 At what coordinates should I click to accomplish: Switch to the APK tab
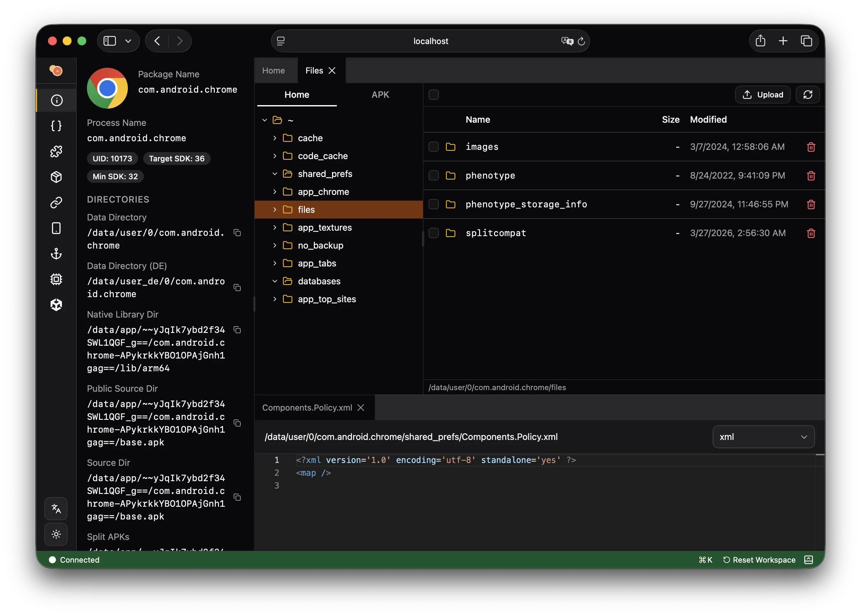point(380,95)
